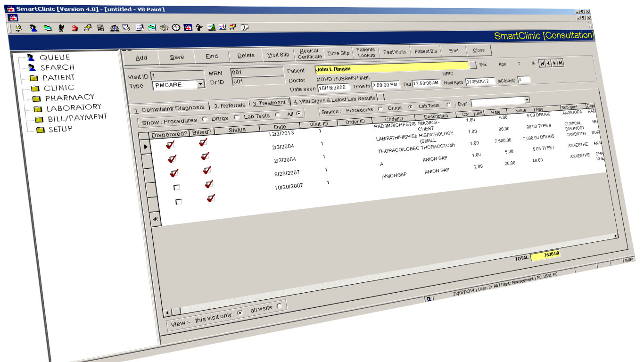Click the black standing figure toolbar icon
The width and height of the screenshot is (644, 362).
(61, 28)
